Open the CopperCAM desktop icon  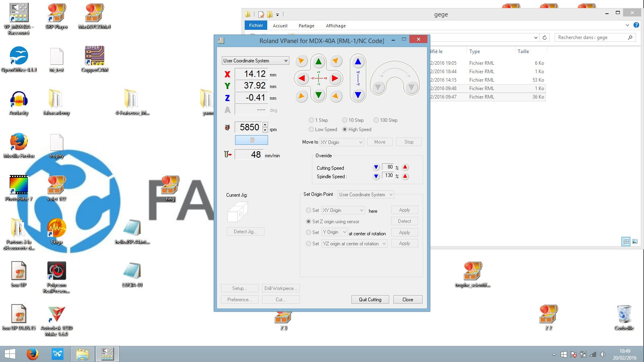95,59
